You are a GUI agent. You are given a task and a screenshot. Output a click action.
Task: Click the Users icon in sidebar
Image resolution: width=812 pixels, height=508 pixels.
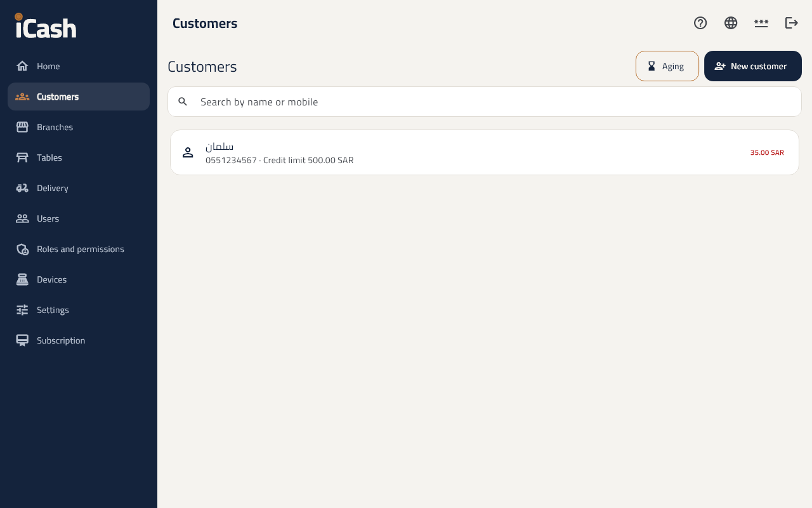tap(22, 218)
